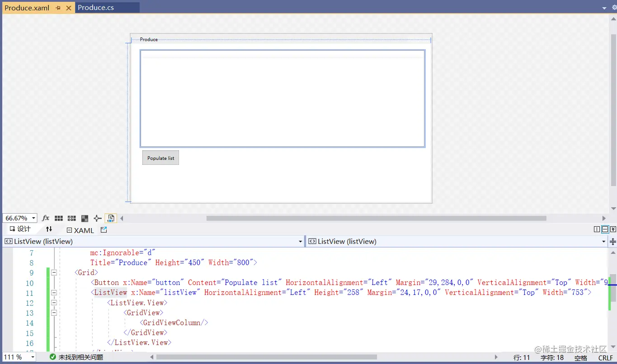Collapse the ListView element on line 11

pos(54,293)
